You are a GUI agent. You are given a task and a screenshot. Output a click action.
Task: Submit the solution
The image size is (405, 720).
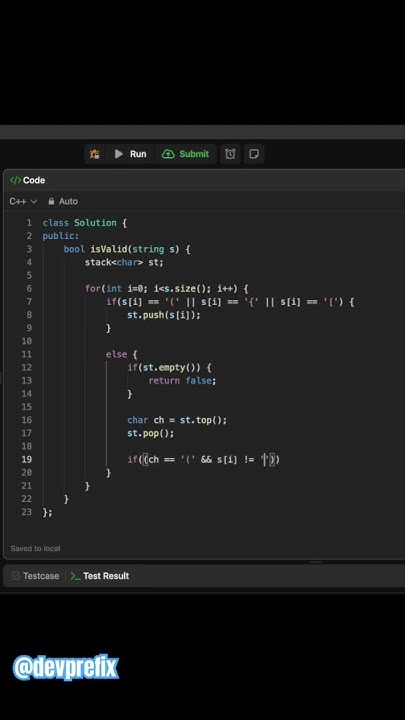click(x=186, y=154)
